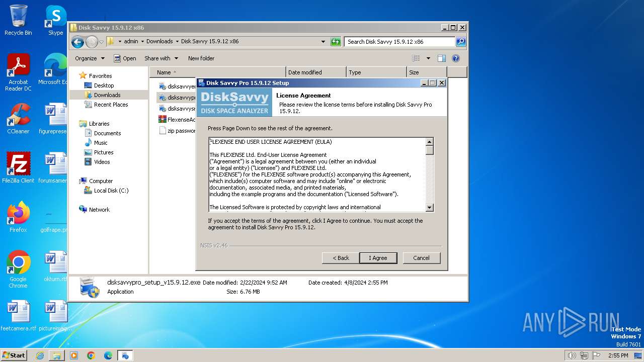The width and height of the screenshot is (644, 362).
Task: Select FileZilla Client desktop icon
Action: pyautogui.click(x=18, y=167)
